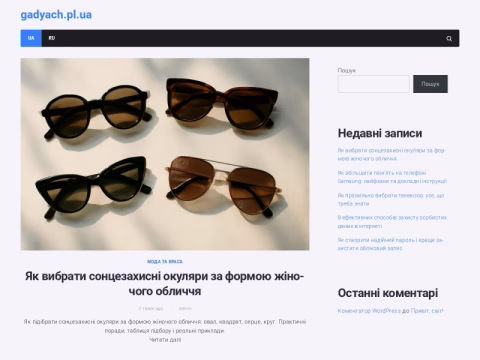Open the sunglasses featured article image
Image resolution: width=480 pixels, height=360 pixels.
(x=165, y=154)
